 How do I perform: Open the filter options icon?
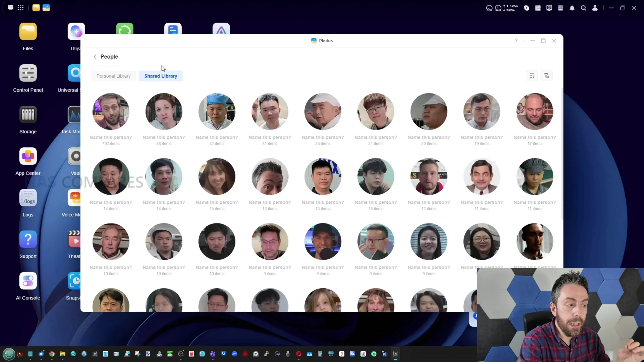547,76
